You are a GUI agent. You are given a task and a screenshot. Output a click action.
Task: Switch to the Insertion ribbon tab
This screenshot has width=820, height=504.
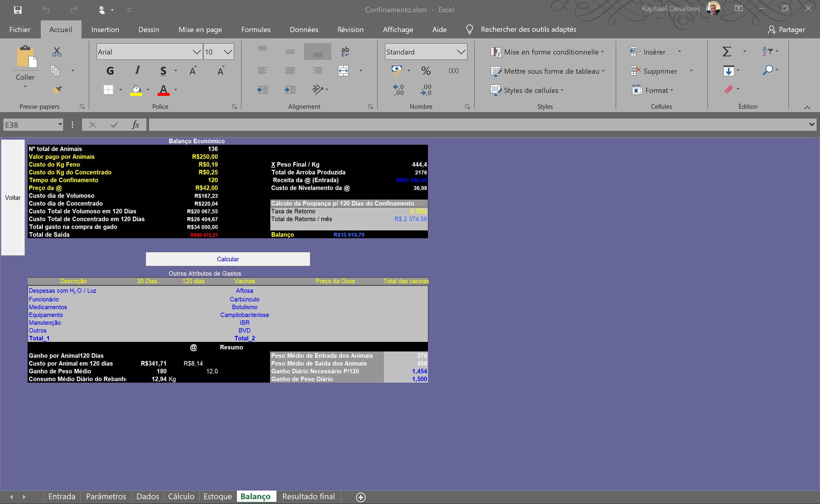(105, 29)
